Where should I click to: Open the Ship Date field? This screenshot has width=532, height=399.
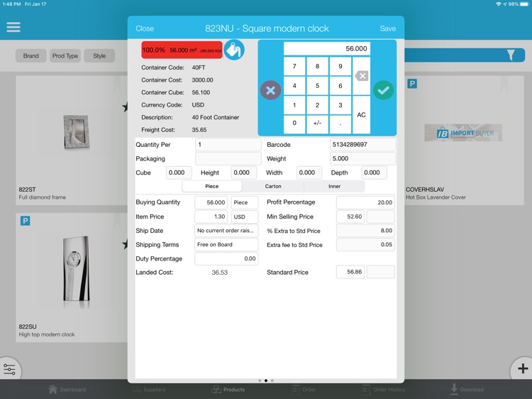(x=226, y=231)
